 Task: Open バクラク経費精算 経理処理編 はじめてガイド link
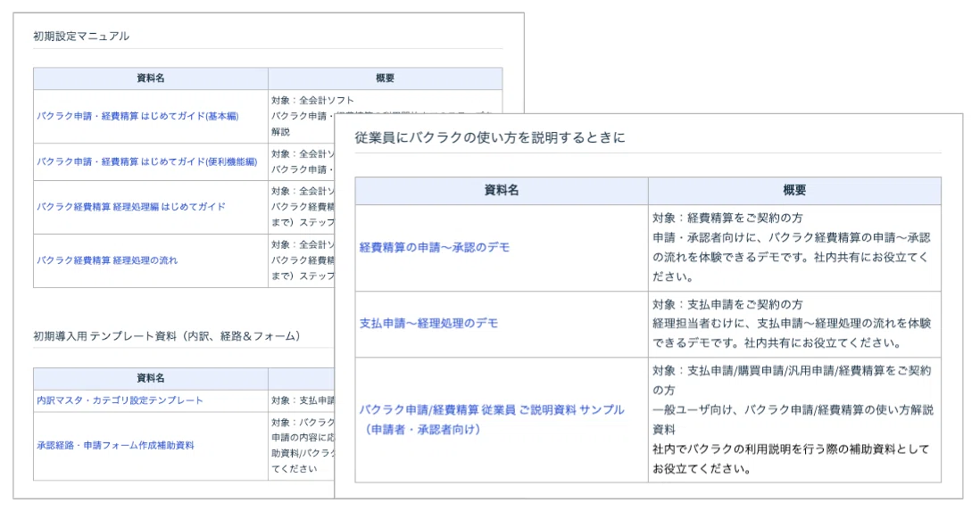[130, 207]
